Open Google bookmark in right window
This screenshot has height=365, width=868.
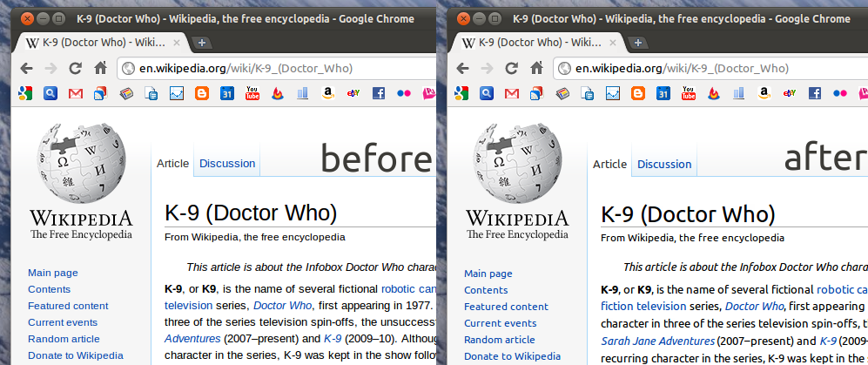coord(461,93)
